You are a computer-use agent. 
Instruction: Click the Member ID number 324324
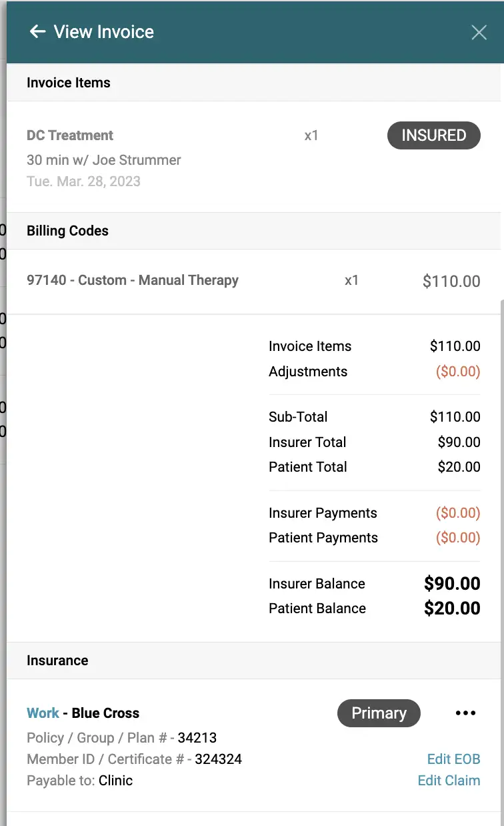(218, 759)
